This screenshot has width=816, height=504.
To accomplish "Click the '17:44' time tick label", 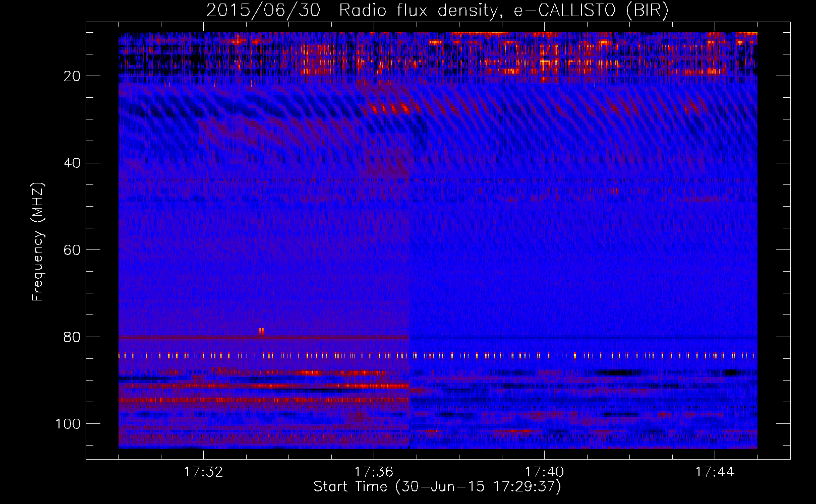I will [715, 472].
